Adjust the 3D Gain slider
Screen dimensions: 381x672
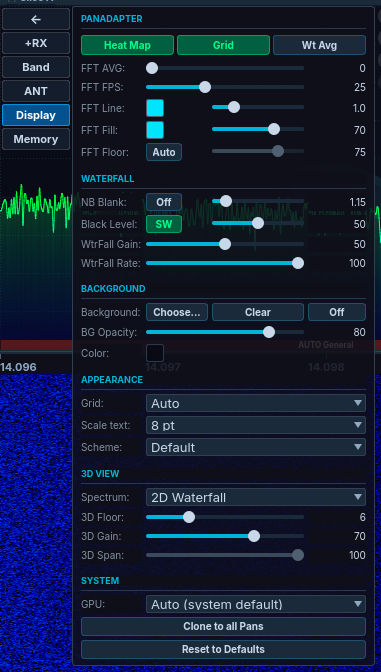coord(225,536)
